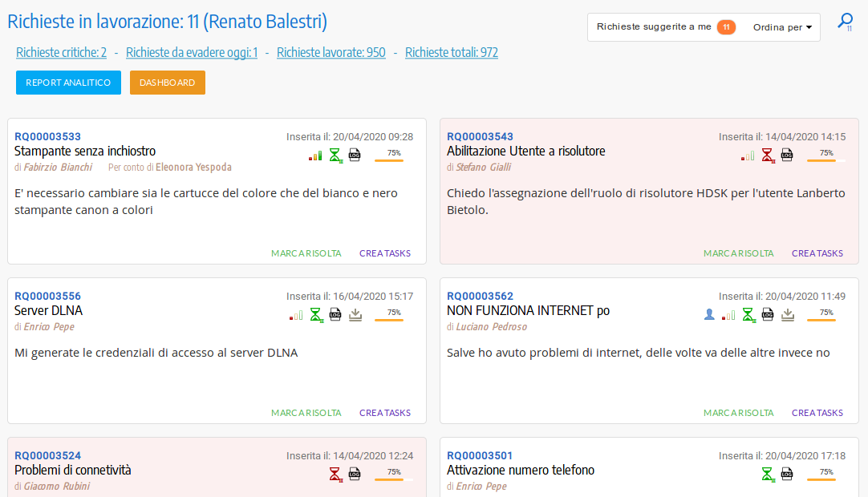Click priority bars icon on RQ00003556

coord(296,315)
